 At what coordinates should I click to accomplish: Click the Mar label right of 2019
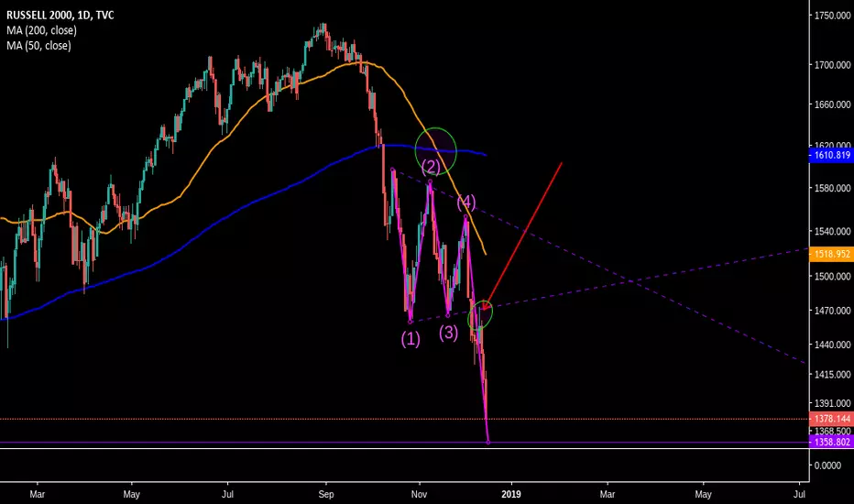click(608, 494)
